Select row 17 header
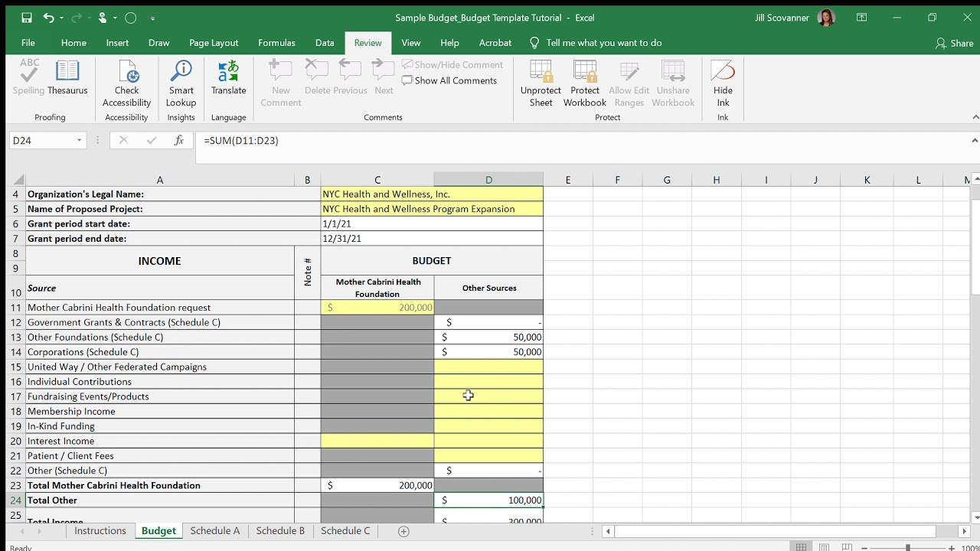The width and height of the screenshot is (980, 551). [15, 396]
